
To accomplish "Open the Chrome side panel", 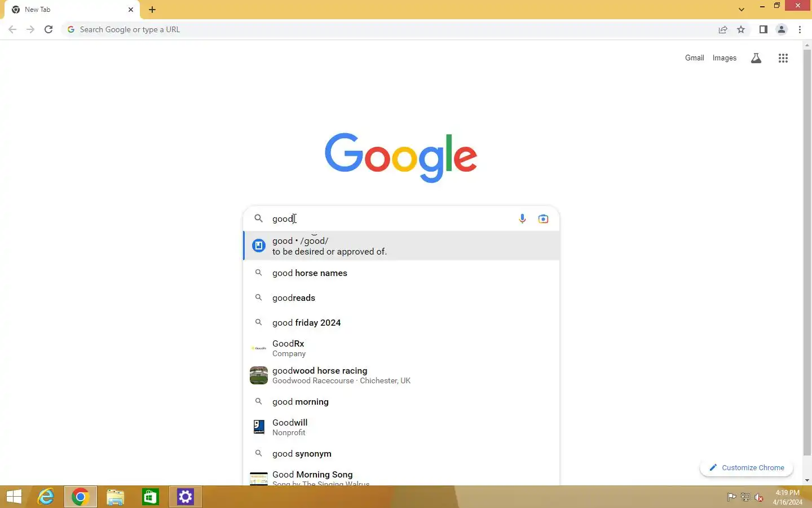I will pyautogui.click(x=763, y=29).
